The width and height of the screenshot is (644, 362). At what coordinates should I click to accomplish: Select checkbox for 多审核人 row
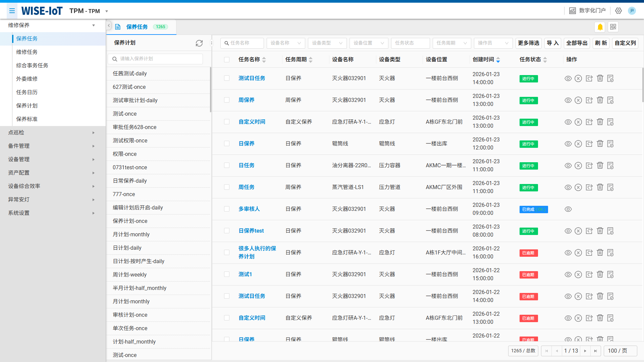point(227,209)
